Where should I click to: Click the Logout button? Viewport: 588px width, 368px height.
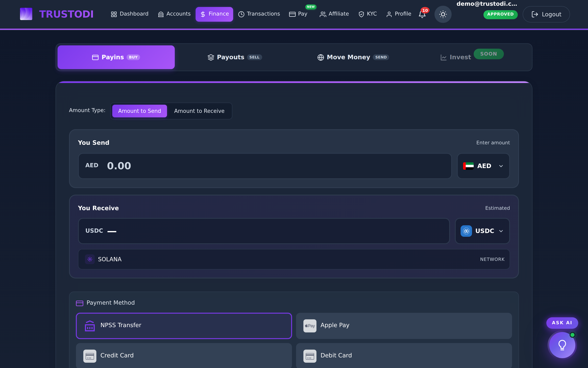pyautogui.click(x=546, y=14)
